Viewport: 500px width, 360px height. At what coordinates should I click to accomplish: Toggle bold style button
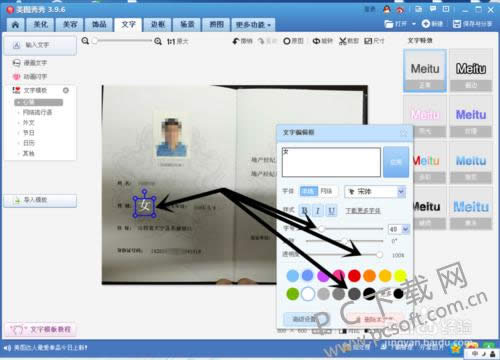tap(304, 211)
